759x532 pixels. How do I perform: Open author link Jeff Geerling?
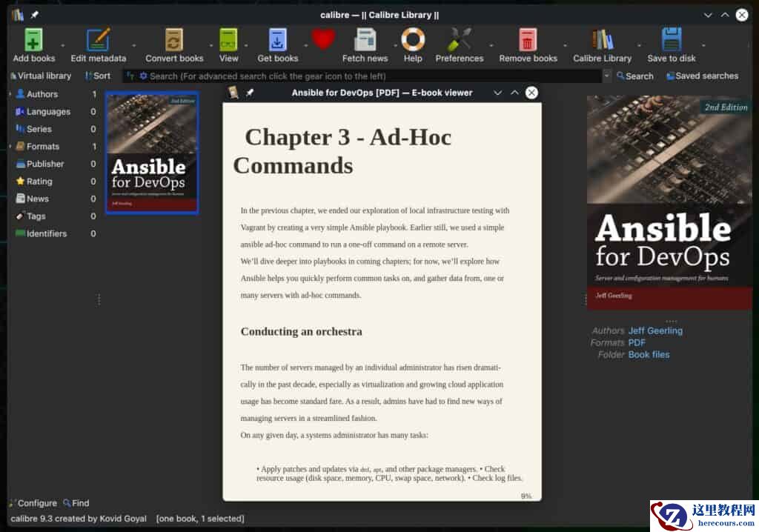tap(655, 330)
